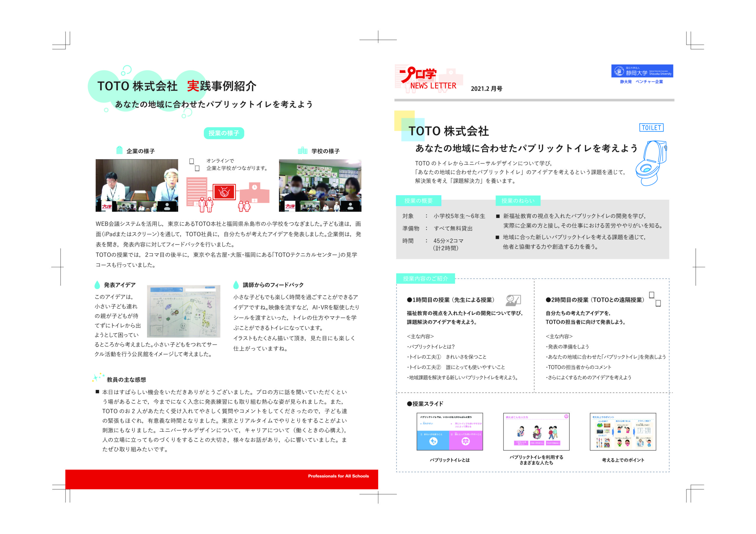Select the 授業のねらい tab label
This screenshot has height=534, width=756.
(x=518, y=200)
